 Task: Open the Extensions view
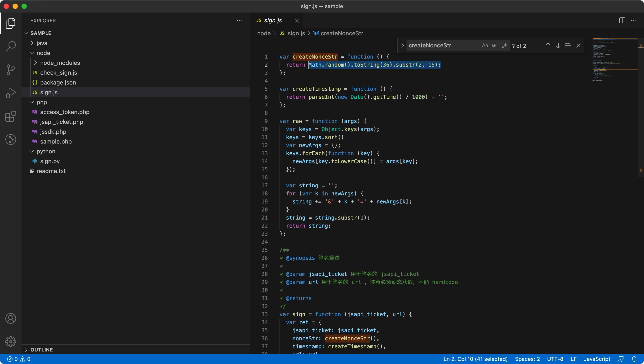pos(11,116)
